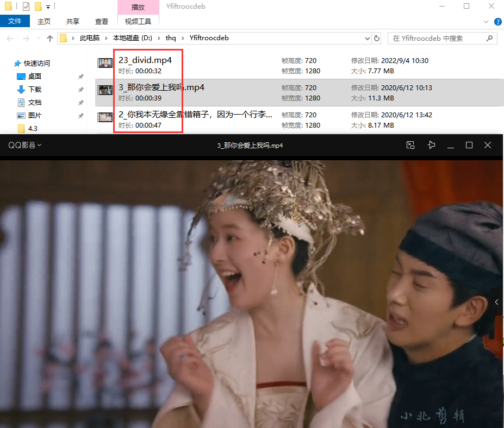Open the 共享 ribbon tab
The image size is (504, 428).
pos(73,22)
